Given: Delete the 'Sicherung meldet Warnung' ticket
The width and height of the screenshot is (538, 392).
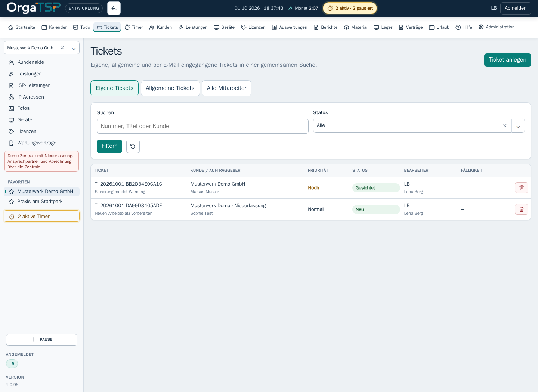Looking at the screenshot, I should pos(522,188).
